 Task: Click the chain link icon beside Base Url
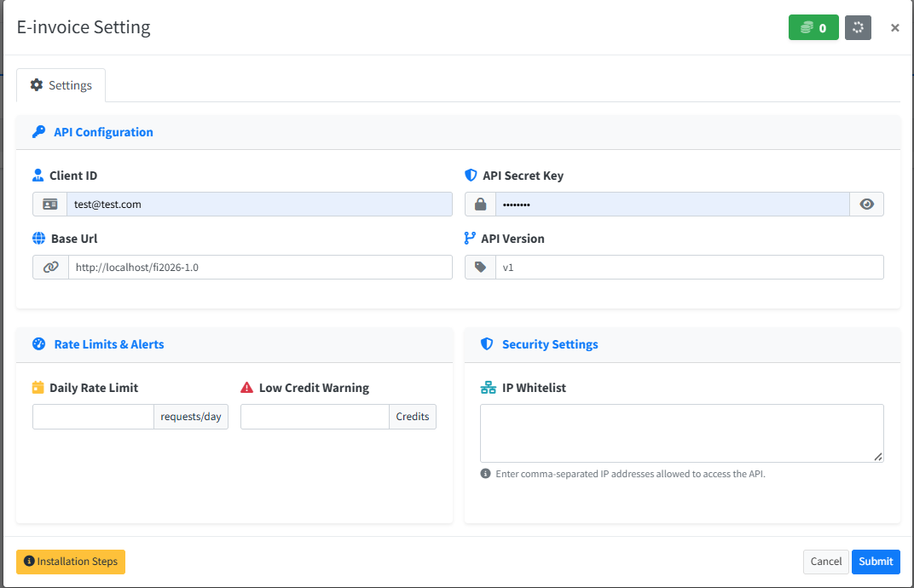pyautogui.click(x=51, y=268)
